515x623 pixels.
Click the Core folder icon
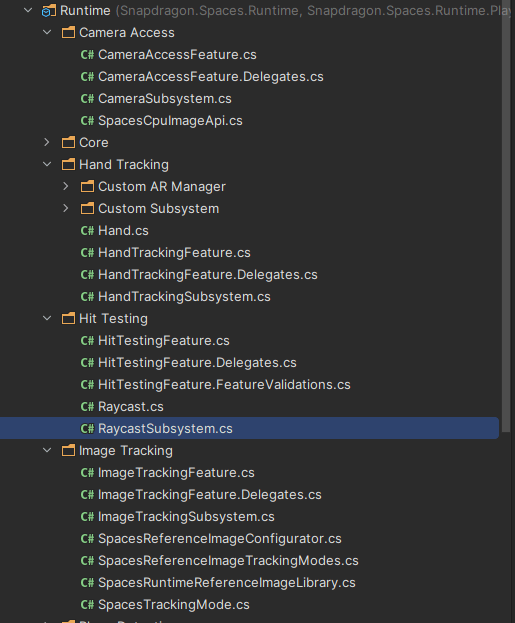pyautogui.click(x=68, y=142)
